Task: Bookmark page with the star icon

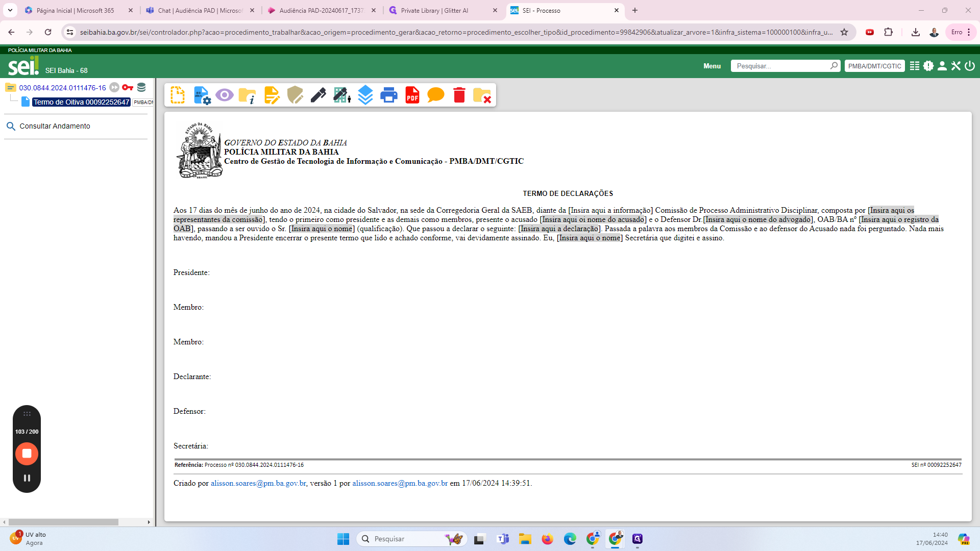Action: [x=844, y=32]
